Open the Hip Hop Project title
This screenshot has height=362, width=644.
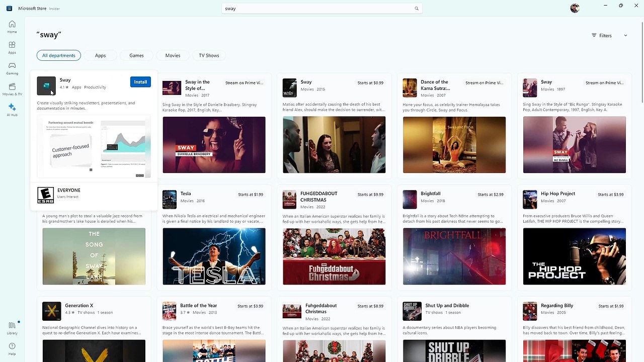(558, 194)
